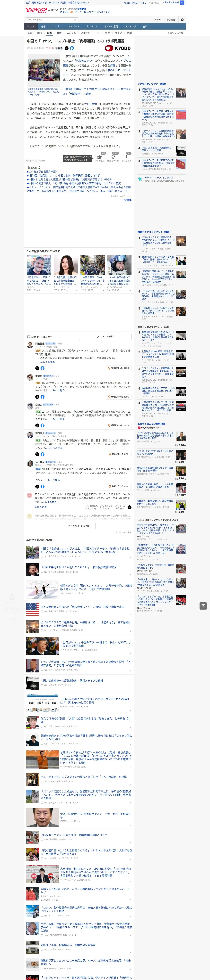Click the マイページ link

tap(157, 19)
